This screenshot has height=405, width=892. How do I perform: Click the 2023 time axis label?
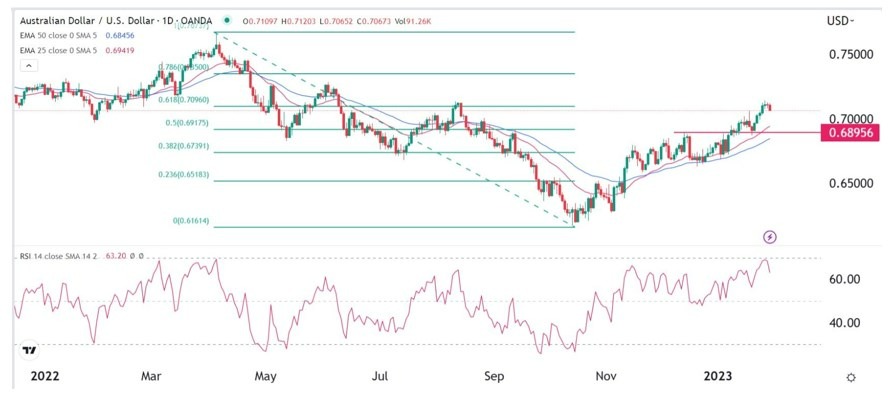(718, 377)
